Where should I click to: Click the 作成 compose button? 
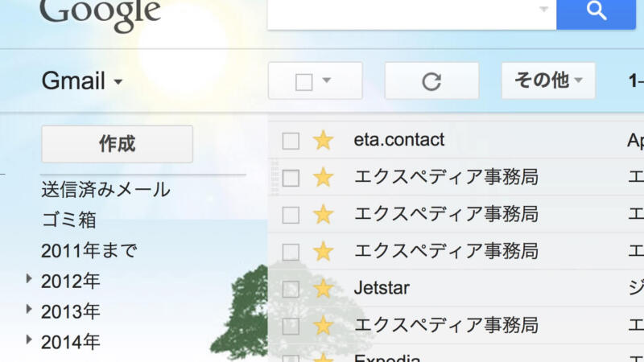pyautogui.click(x=117, y=144)
